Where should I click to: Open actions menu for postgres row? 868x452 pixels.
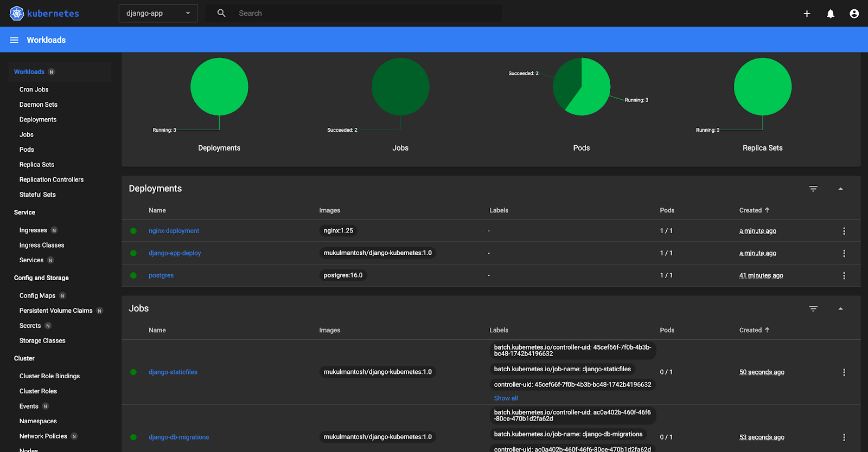[844, 275]
